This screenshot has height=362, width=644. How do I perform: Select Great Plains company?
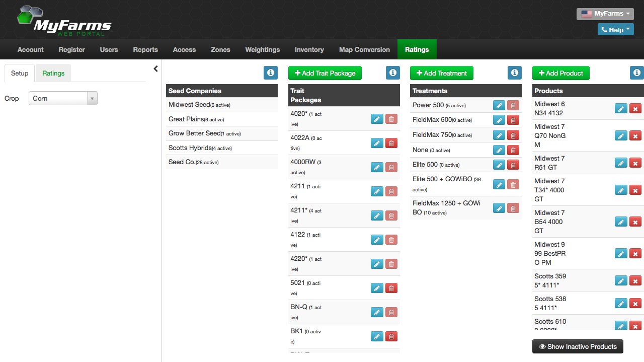tap(222, 119)
